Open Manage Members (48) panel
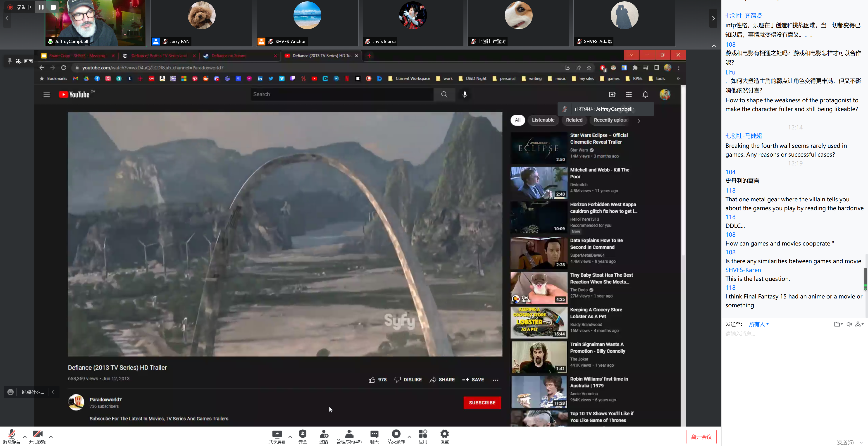This screenshot has height=446, width=868. pos(349,436)
